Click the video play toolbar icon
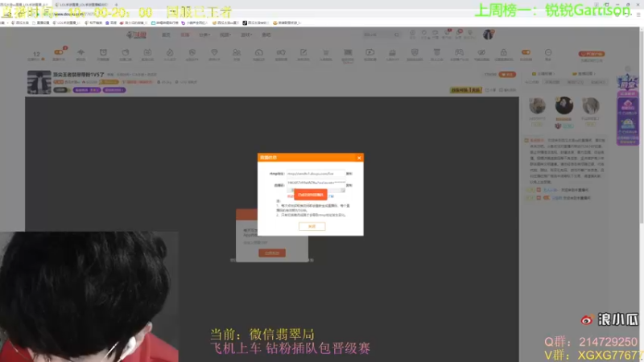Image resolution: width=644 pixels, height=362 pixels. coord(370,52)
